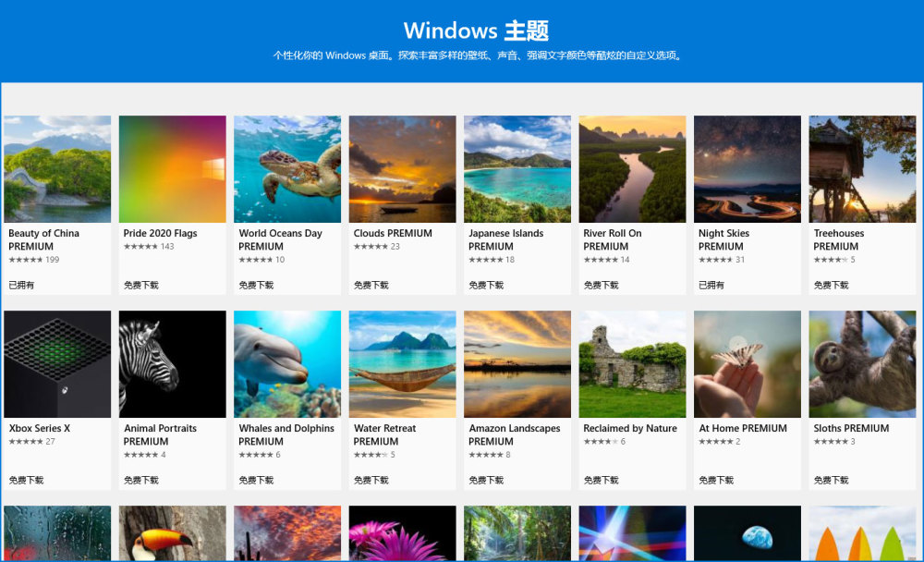Select the World Oceans Day turtle thumbnail
924x562 pixels.
pos(287,168)
